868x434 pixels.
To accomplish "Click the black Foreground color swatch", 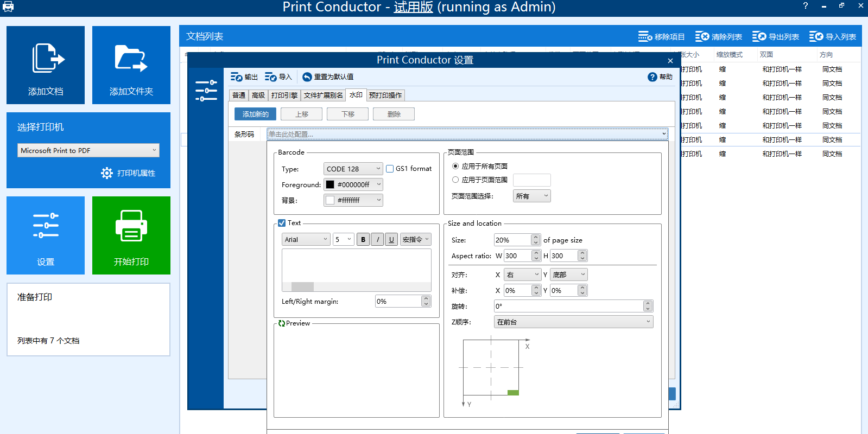I will (x=330, y=184).
